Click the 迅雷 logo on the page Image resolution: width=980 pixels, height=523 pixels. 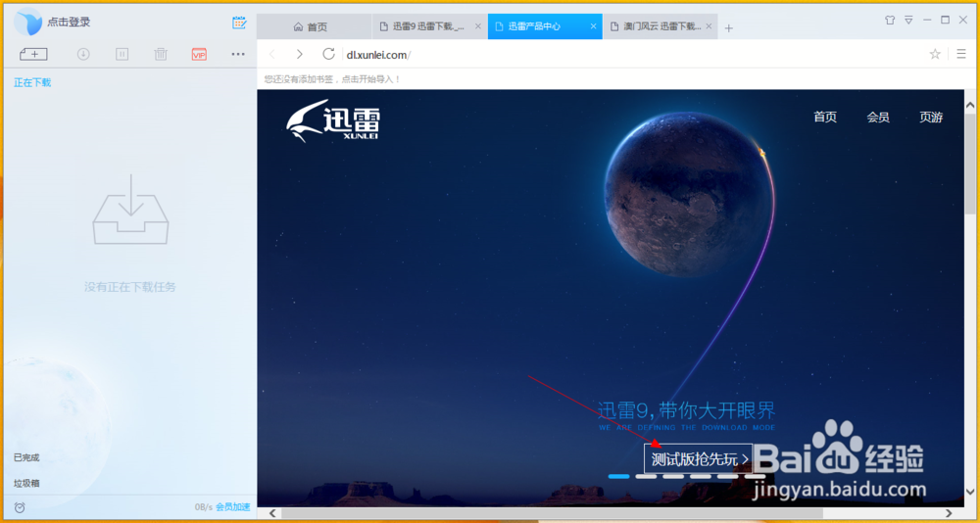click(333, 120)
